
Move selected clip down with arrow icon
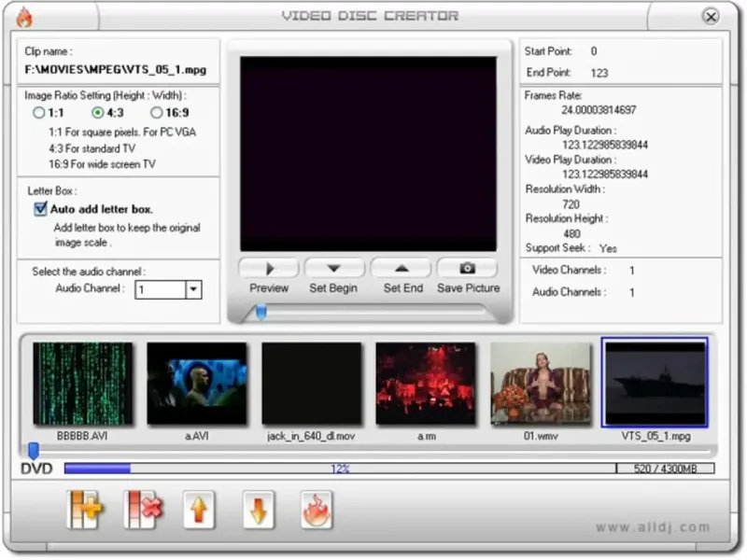[258, 511]
